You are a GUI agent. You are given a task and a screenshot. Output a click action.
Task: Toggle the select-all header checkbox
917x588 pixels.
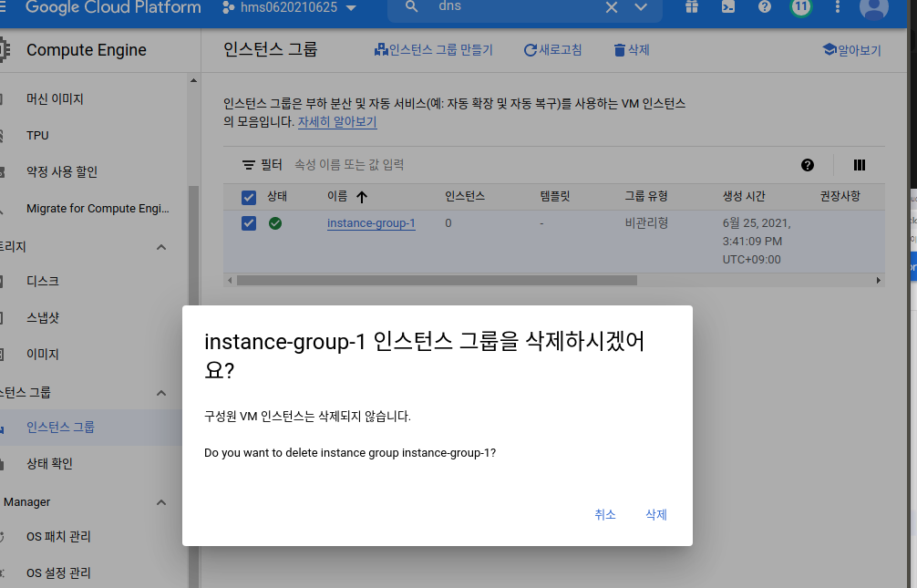[x=249, y=197]
